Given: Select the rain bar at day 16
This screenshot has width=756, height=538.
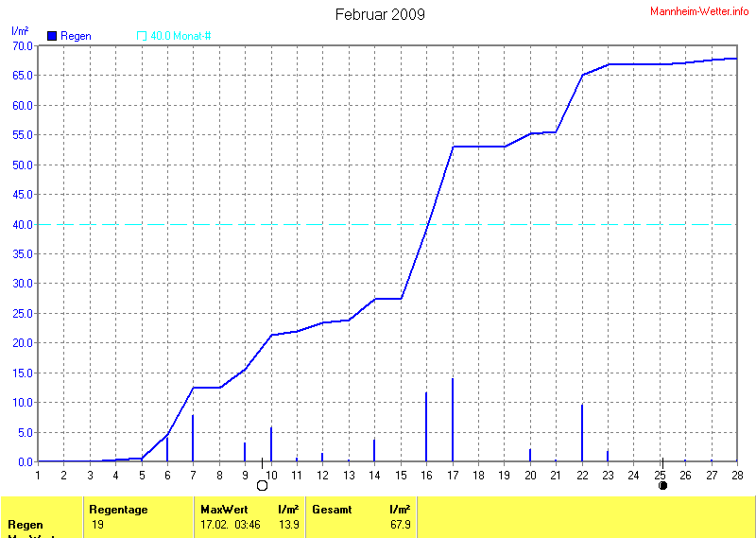Looking at the screenshot, I should pyautogui.click(x=426, y=427).
